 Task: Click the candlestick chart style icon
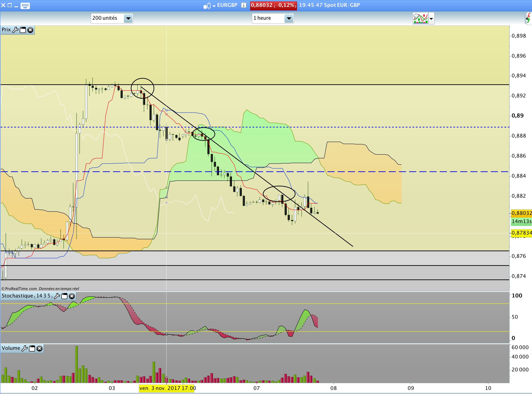pos(207,5)
